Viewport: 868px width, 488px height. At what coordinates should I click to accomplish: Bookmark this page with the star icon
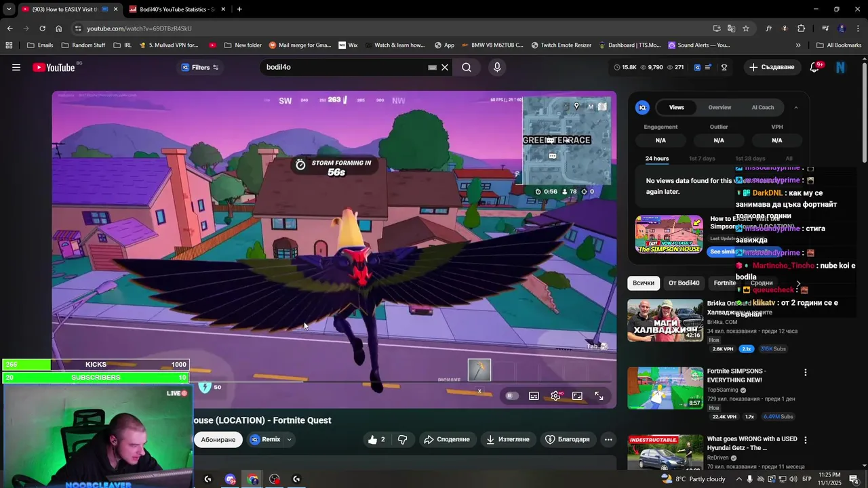pyautogui.click(x=746, y=28)
